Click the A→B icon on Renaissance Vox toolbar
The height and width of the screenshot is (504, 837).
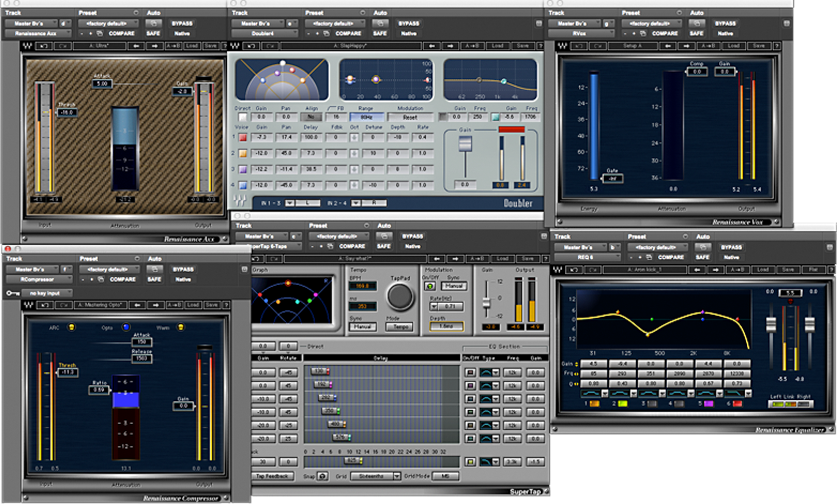707,45
